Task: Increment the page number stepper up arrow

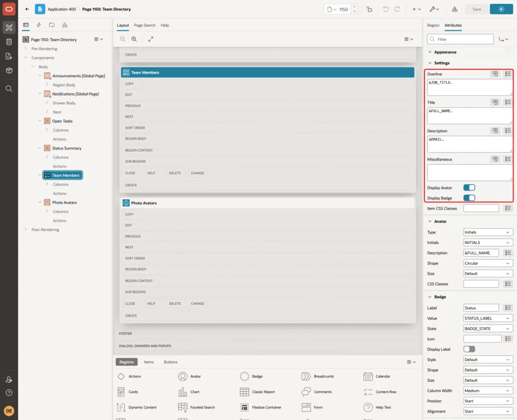Action: click(354, 7)
